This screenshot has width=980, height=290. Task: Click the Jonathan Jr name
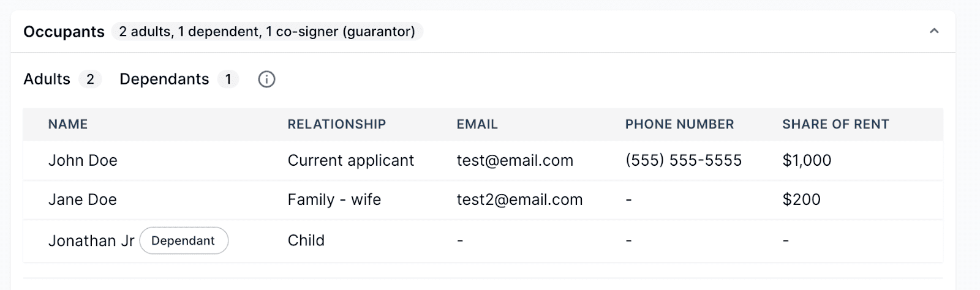pos(91,241)
